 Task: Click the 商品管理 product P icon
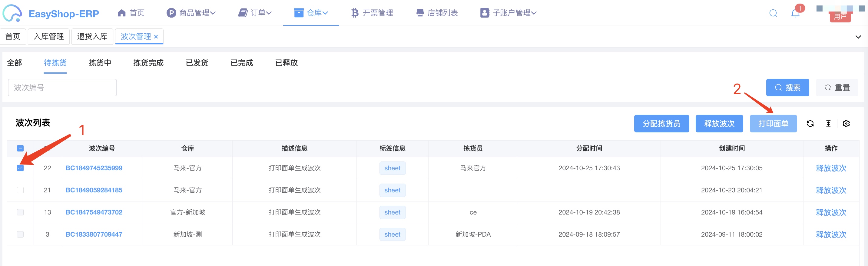(x=171, y=13)
